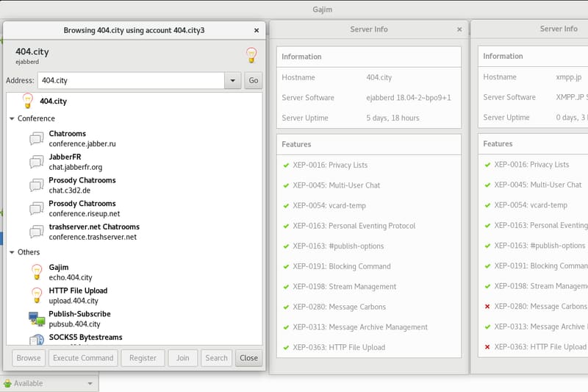Select Prosody Chatrooms chat.c3d2.de row

tap(135, 185)
